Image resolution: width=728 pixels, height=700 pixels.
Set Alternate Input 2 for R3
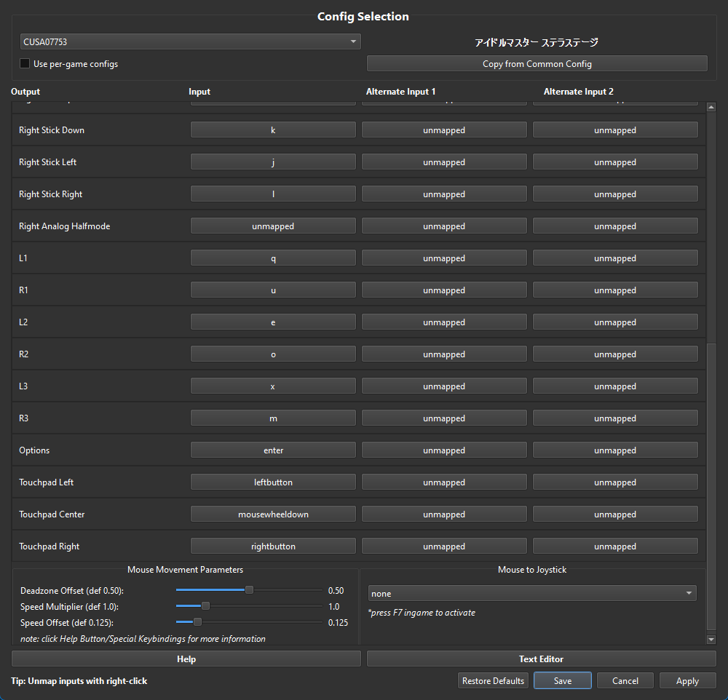tap(615, 418)
